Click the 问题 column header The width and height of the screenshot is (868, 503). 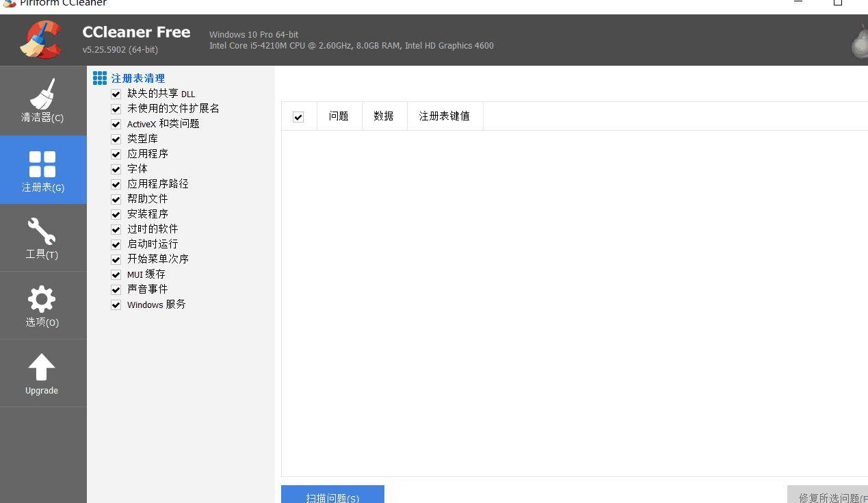(x=339, y=116)
